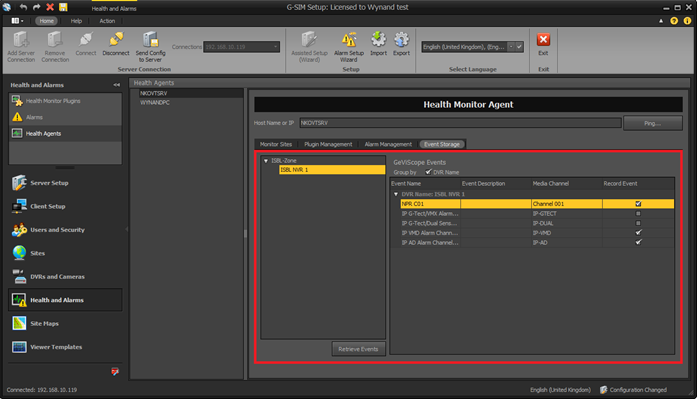Click the Ping button
697x399 pixels.
[x=653, y=123]
